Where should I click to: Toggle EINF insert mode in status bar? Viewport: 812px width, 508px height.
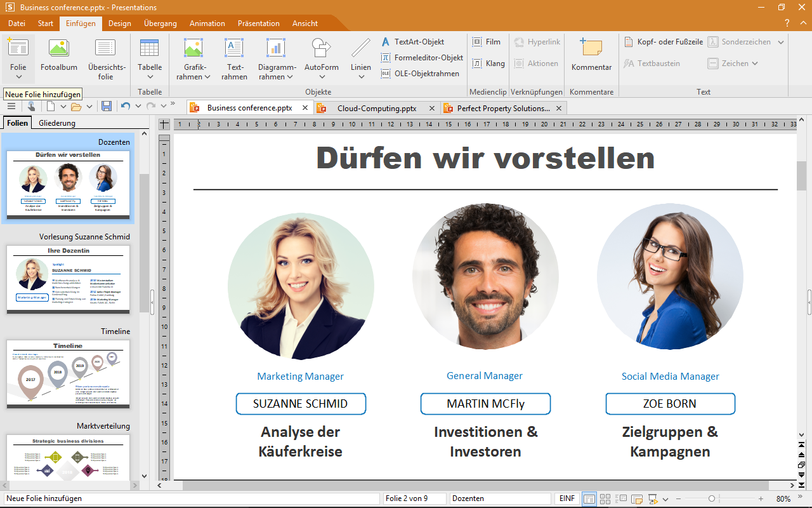tap(566, 499)
